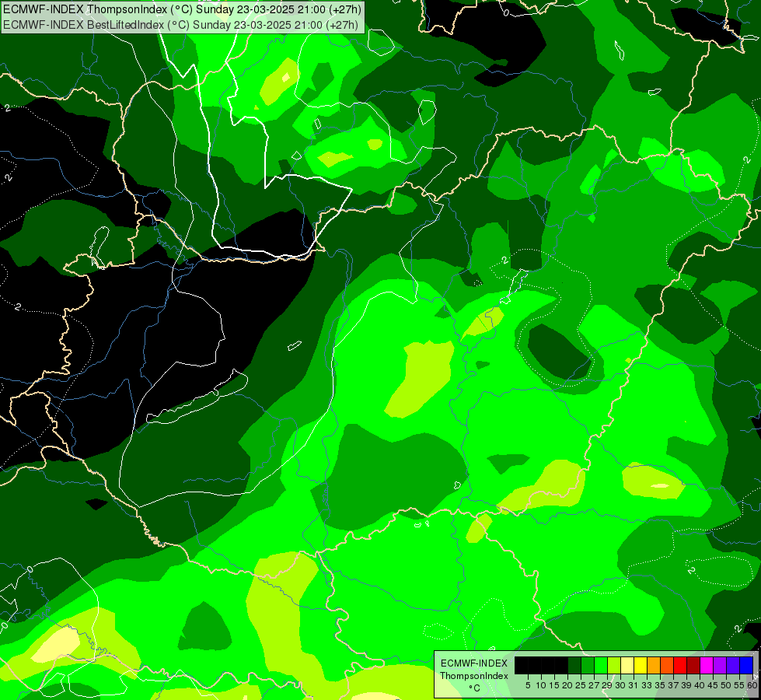Screen dimensions: 761x700
Task: Click the legend's ThompsonIndex caption
Action: pos(473,676)
